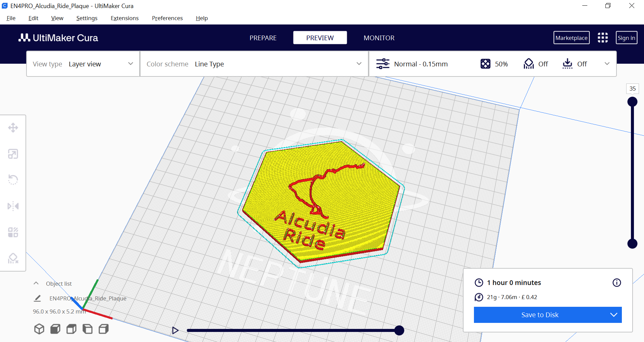The height and width of the screenshot is (342, 644).
Task: Select the Move tool in left toolbar
Action: point(13,128)
